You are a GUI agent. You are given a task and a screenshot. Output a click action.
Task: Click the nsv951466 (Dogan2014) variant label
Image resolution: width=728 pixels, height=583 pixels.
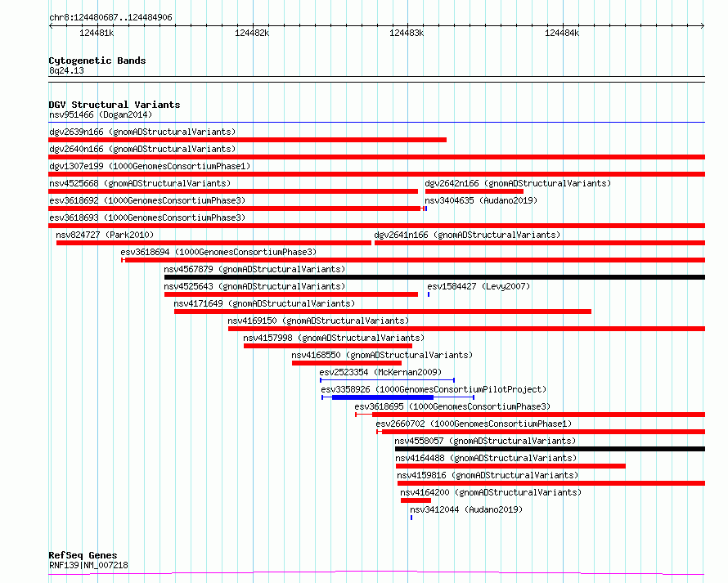click(x=101, y=114)
